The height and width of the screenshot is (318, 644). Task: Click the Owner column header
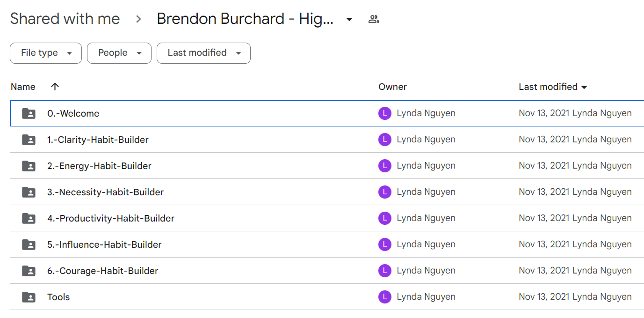coord(392,87)
